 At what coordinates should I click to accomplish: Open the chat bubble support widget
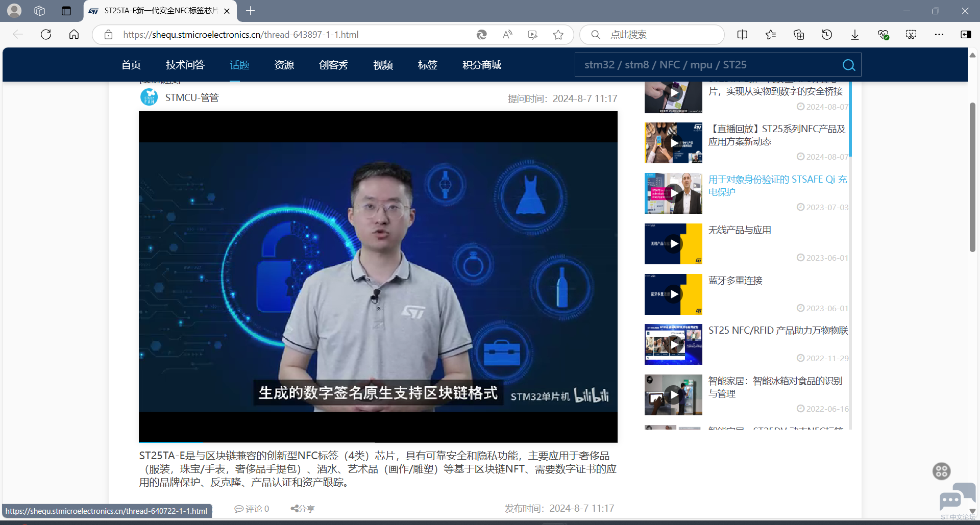(957, 496)
